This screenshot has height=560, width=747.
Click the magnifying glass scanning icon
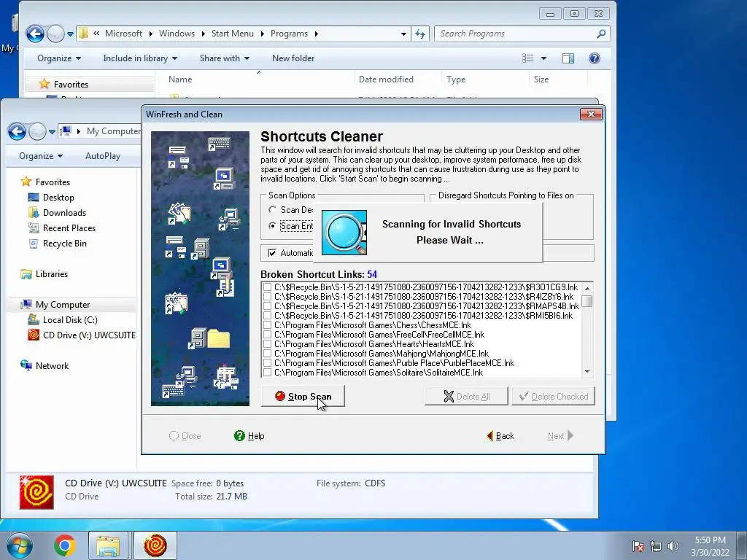point(344,233)
